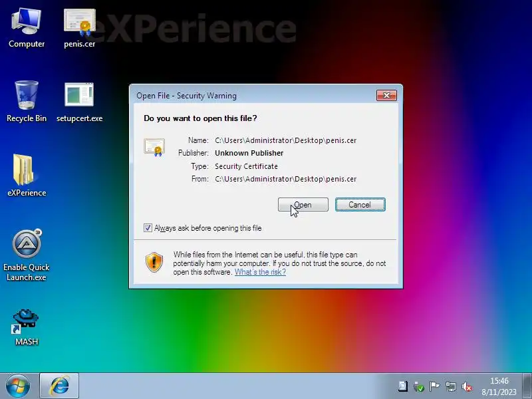Viewport: 532px width, 399px height.
Task: Click the yellow warning shield icon
Action: pos(154,262)
